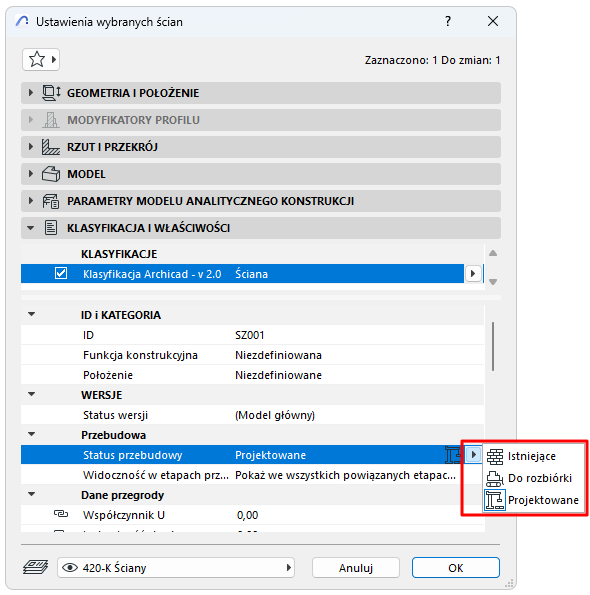
Task: Collapse the Klasyfikacja i Właściwości section
Action: 31,228
